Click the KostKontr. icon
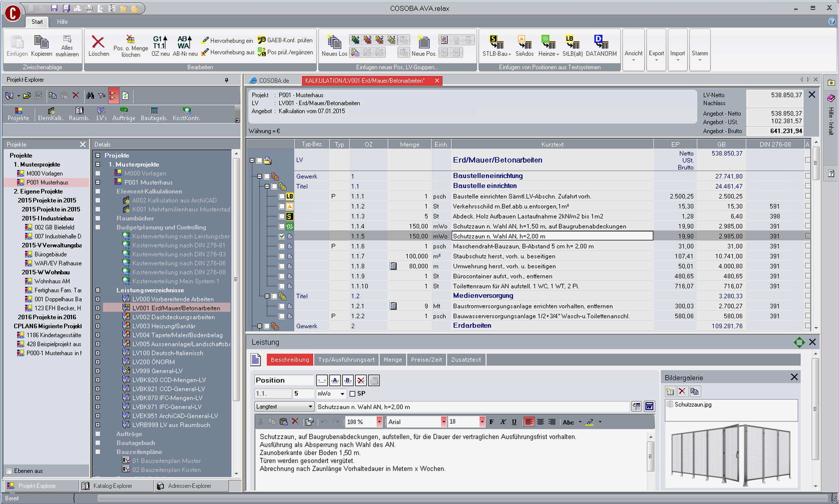The height and width of the screenshot is (504, 839). click(x=187, y=114)
